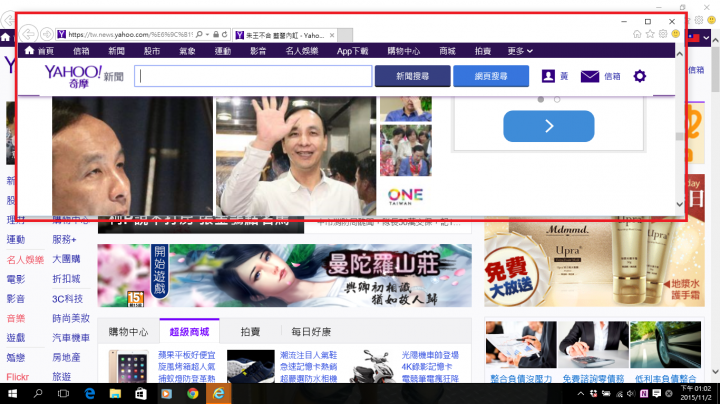Refresh the page via address bar icon
This screenshot has height=404, width=720.
point(225,34)
